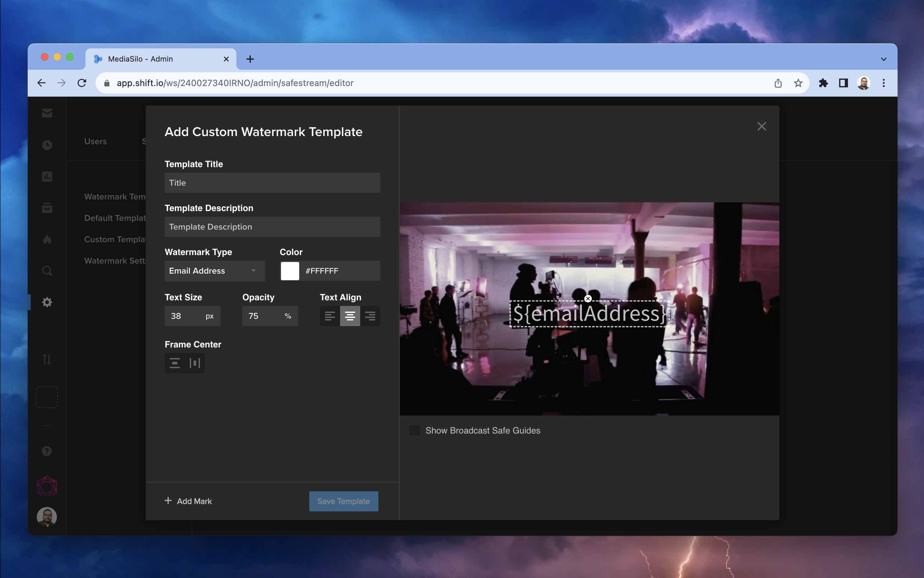
Task: Remove the emailAddress mark with its X
Action: click(x=588, y=298)
